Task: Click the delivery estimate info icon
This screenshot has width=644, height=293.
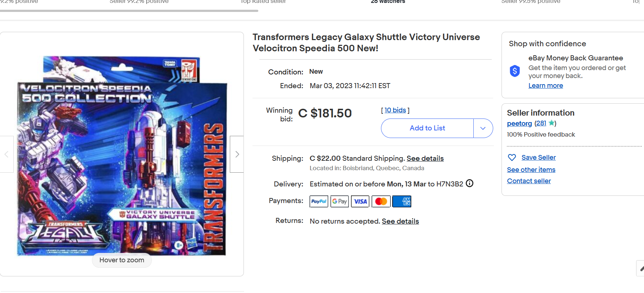Action: pyautogui.click(x=469, y=184)
